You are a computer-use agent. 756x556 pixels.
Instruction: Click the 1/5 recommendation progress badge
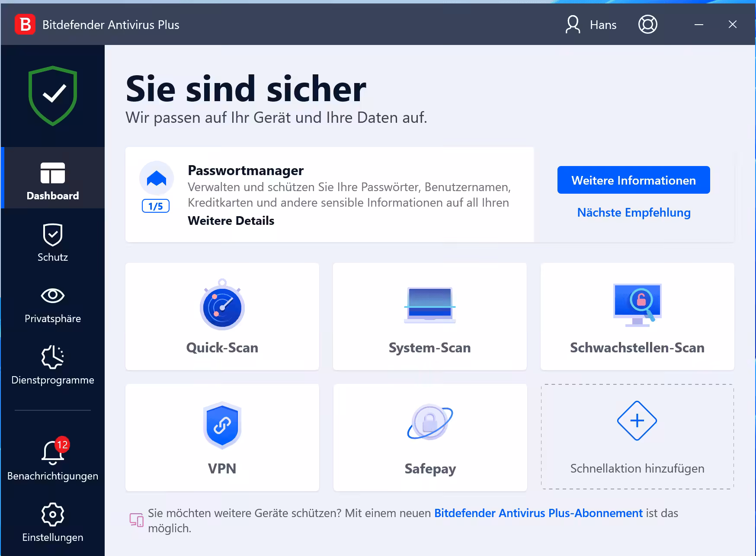(x=156, y=206)
